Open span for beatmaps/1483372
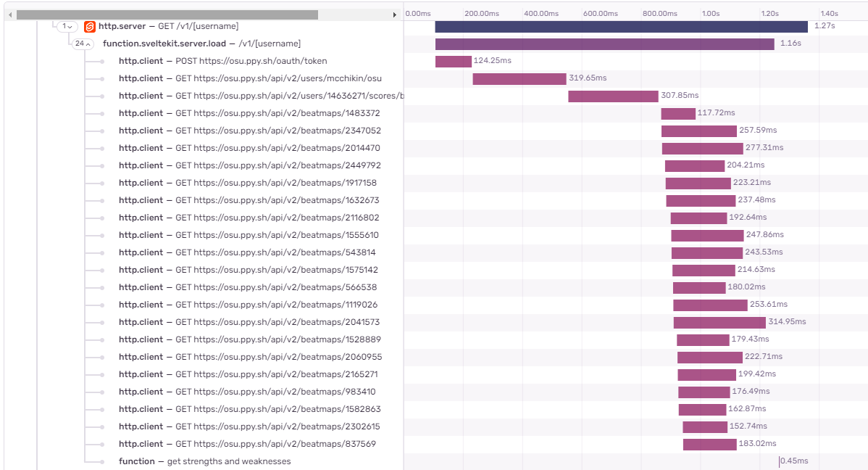The width and height of the screenshot is (868, 470). click(x=249, y=113)
